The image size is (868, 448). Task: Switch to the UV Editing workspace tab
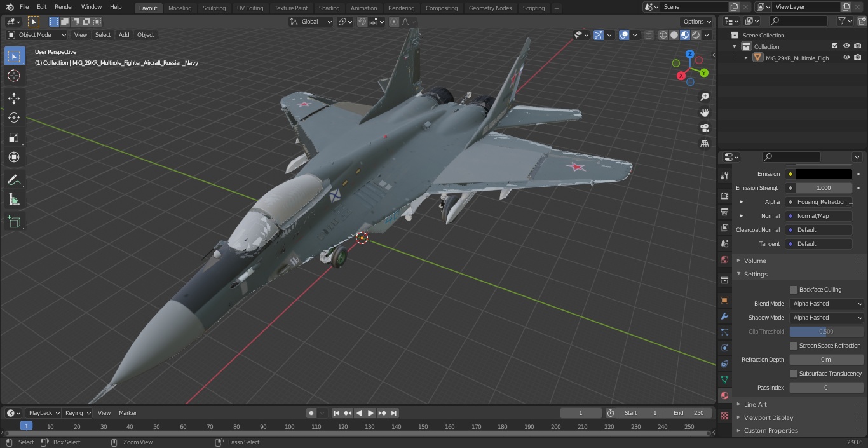click(250, 8)
